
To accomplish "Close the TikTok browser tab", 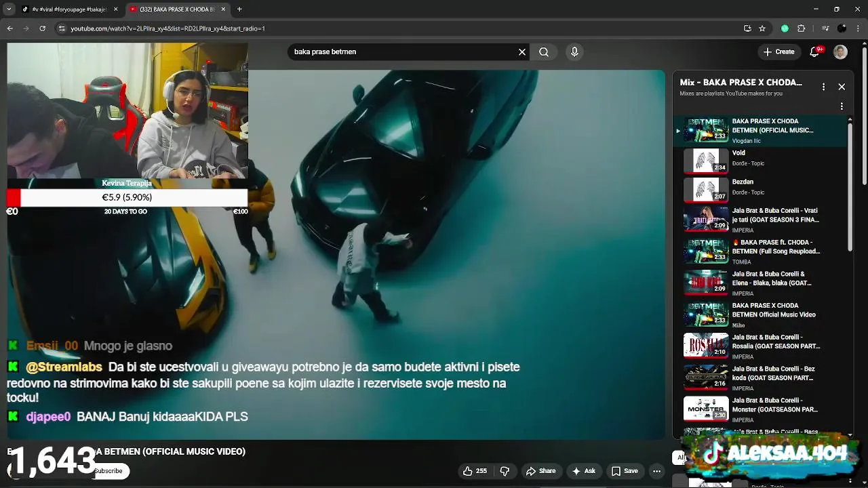I will (x=115, y=9).
